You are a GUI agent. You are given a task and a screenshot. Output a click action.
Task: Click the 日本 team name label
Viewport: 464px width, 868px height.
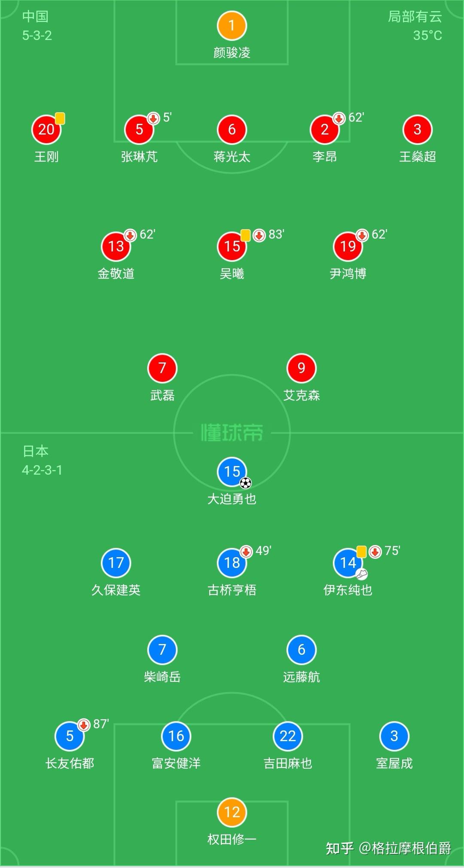[x=35, y=451]
